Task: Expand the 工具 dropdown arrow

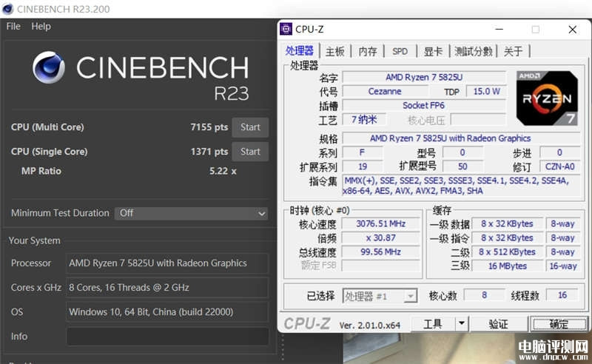Action: 461,324
